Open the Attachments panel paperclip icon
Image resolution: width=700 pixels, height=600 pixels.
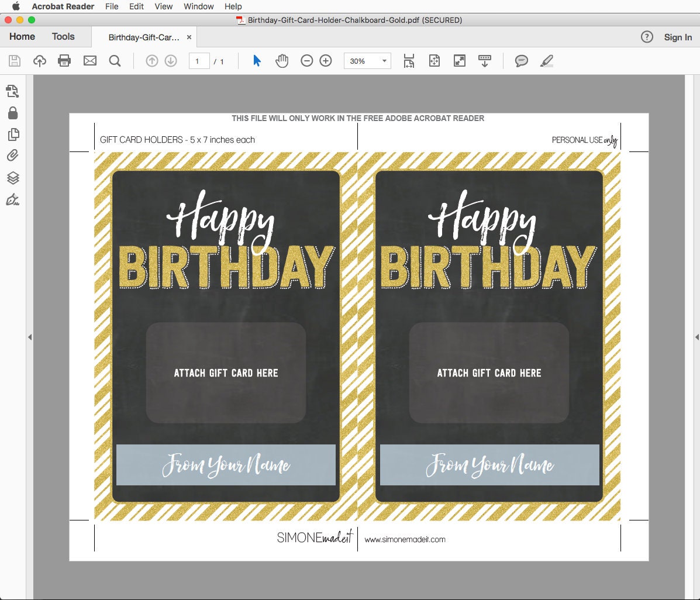tap(13, 155)
